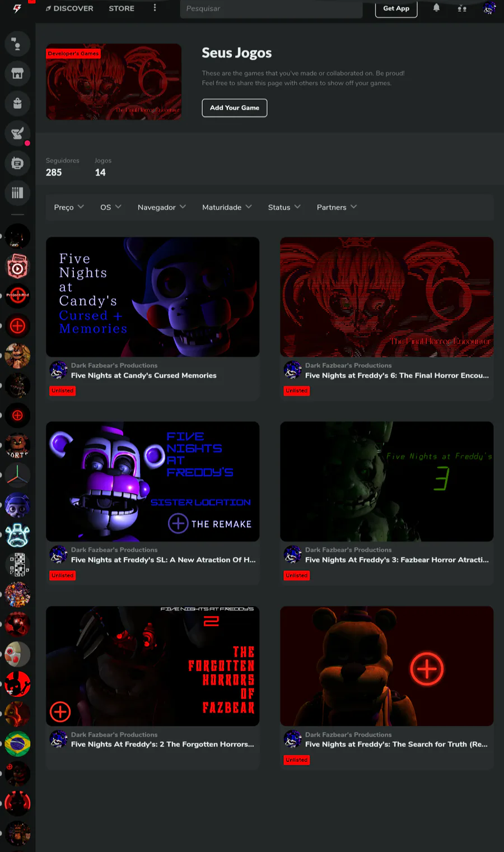Open FNaF 6: The Final Horror Encounter title
Viewport: 504px width, 852px height.
point(397,376)
